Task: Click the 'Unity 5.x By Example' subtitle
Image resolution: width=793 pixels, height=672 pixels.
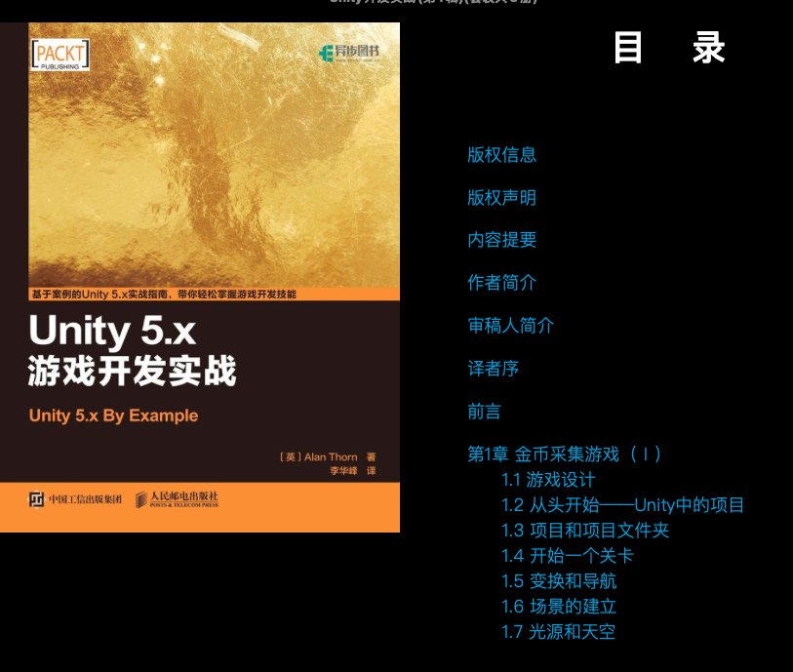Action: [114, 415]
